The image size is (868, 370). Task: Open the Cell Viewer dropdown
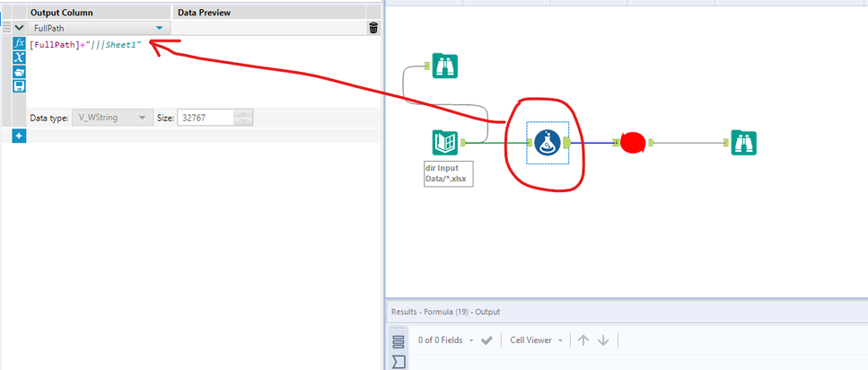[x=536, y=340]
